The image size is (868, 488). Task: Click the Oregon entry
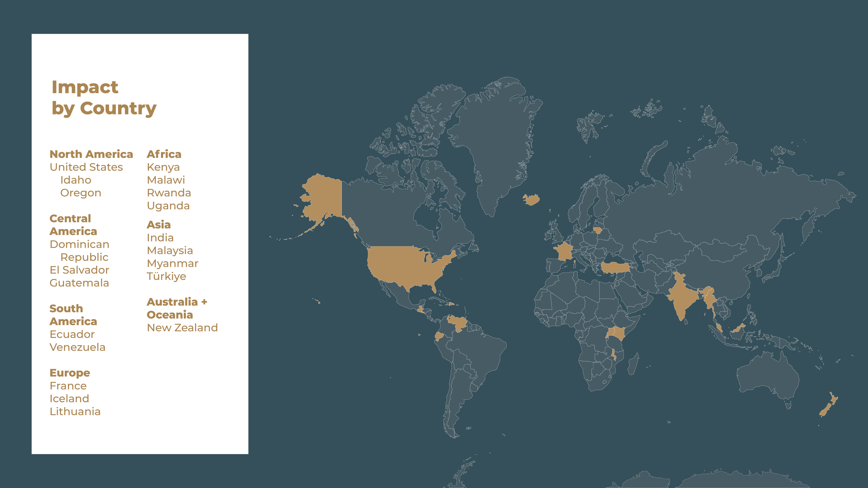[x=81, y=193]
